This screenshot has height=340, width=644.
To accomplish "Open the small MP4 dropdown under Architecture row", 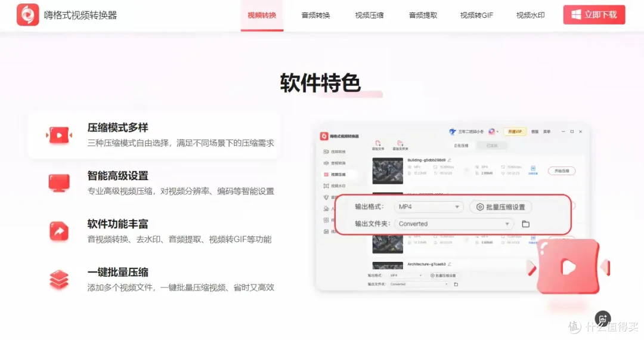I will point(406,276).
